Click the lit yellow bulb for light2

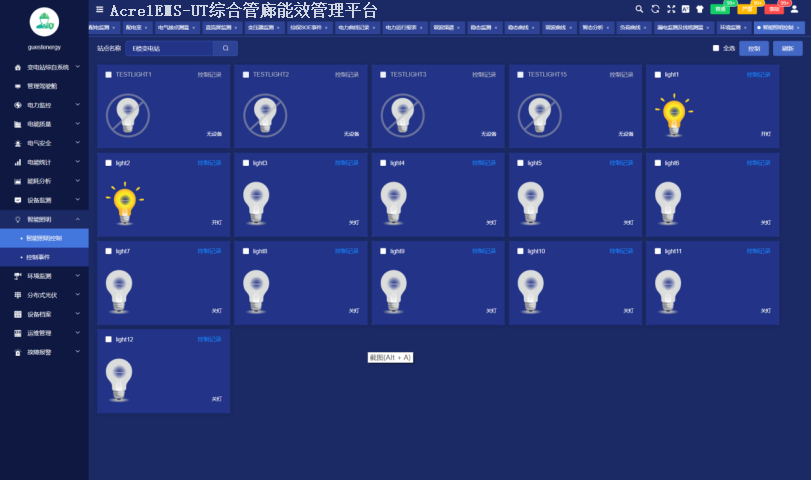coord(125,199)
